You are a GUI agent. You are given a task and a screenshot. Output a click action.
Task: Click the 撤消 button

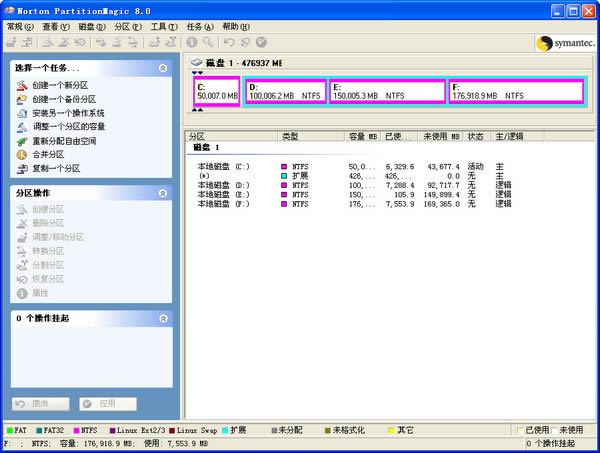coord(41,404)
